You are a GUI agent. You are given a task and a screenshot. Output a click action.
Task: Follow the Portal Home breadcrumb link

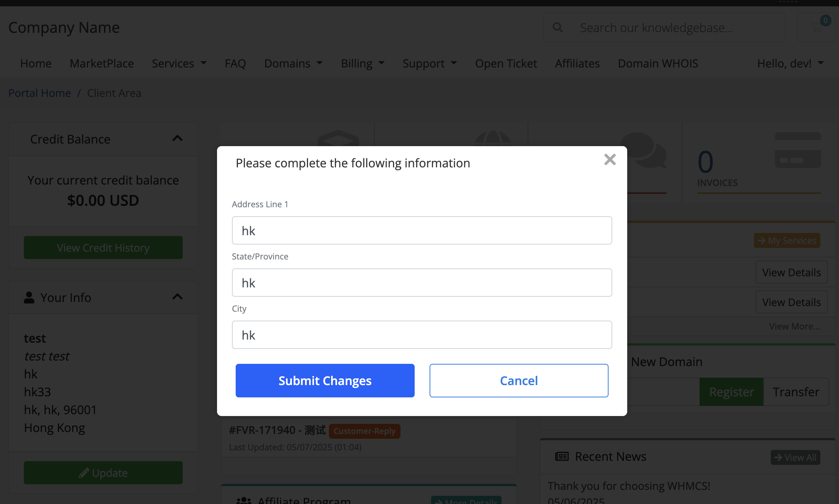pos(40,93)
